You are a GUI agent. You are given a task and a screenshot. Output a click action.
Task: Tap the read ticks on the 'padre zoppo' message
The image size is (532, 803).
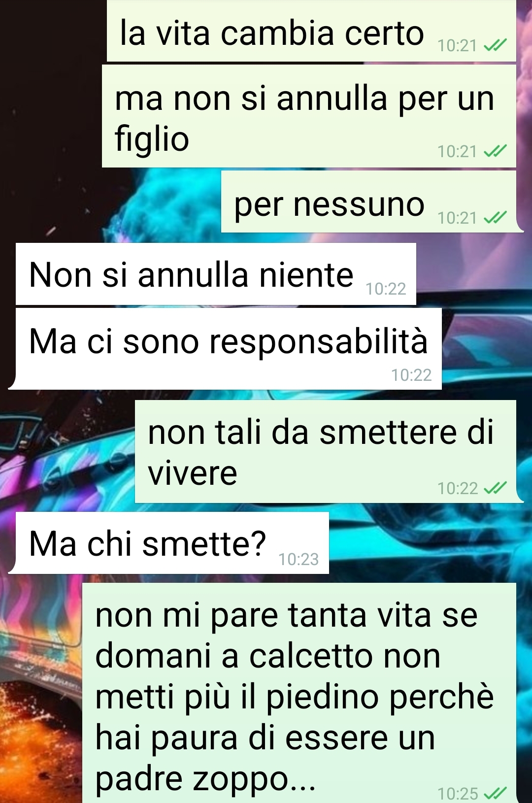pos(495,794)
